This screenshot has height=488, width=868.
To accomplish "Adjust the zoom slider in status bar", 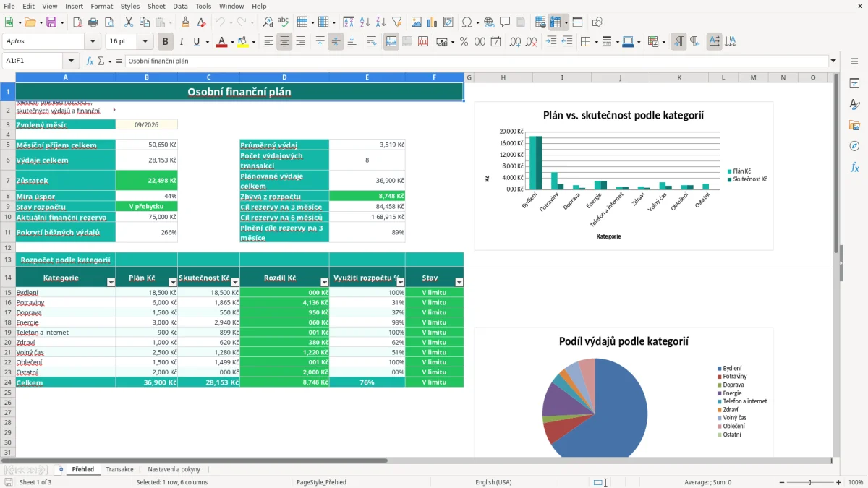I will (809, 482).
